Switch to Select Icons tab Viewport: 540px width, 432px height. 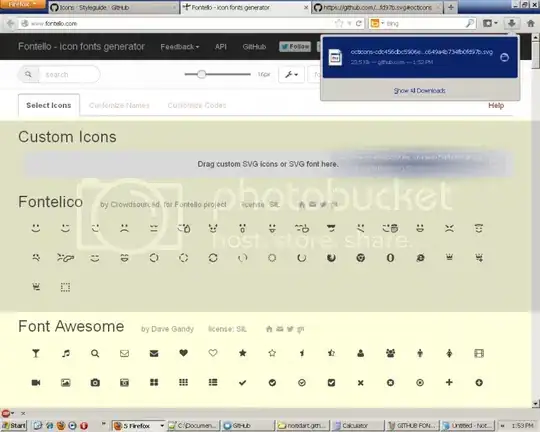[49, 105]
